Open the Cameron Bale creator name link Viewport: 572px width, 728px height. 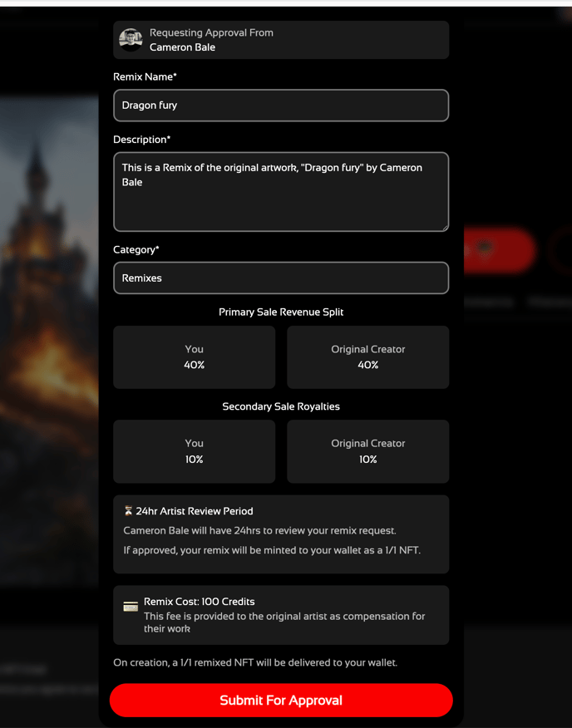(182, 47)
